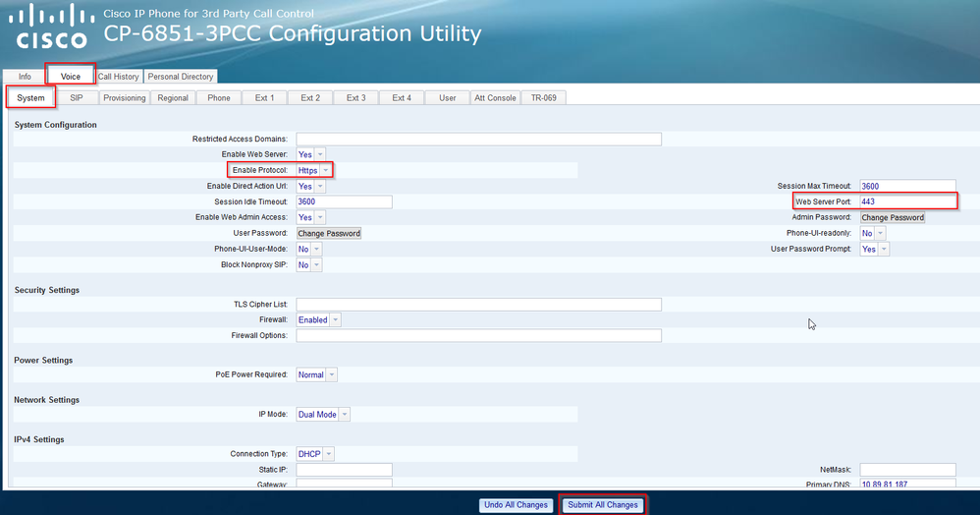The height and width of the screenshot is (515, 980).
Task: Click the Session Idle Timeout field
Action: click(x=344, y=201)
